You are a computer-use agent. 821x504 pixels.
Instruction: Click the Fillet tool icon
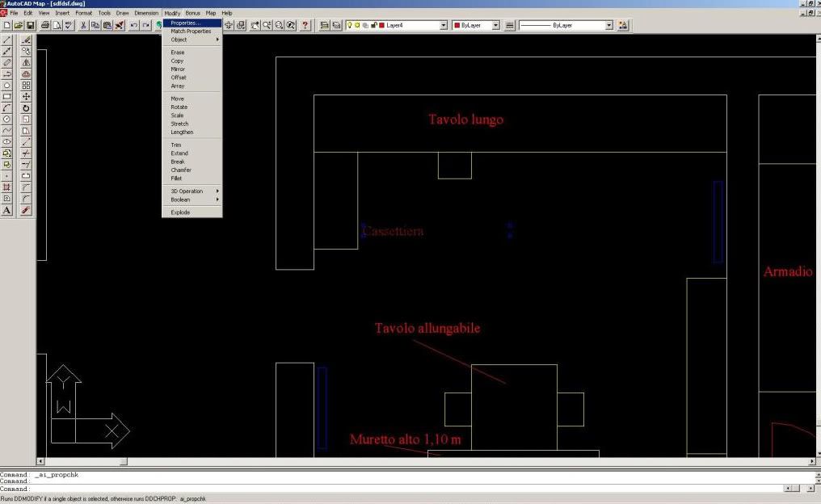[26, 199]
